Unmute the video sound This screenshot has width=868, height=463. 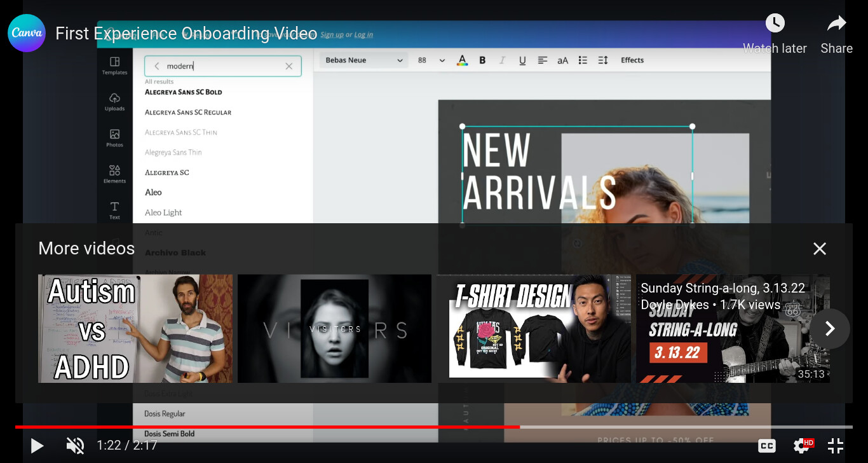(75, 445)
